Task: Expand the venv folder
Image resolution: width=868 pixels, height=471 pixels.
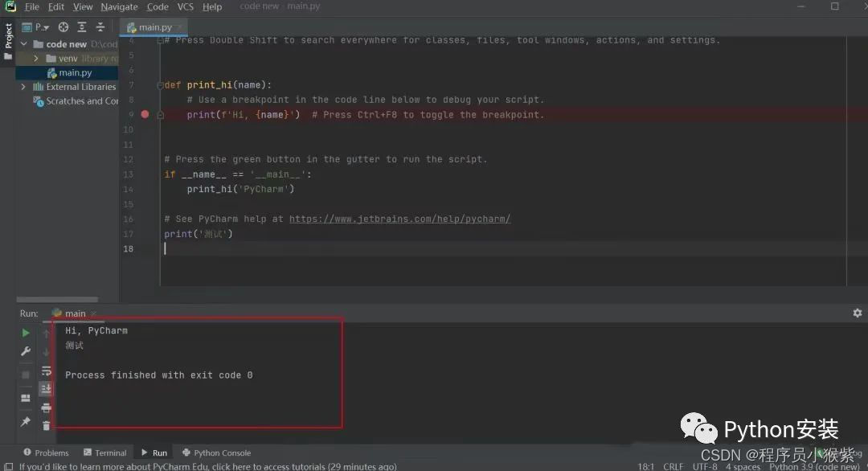Action: 36,58
